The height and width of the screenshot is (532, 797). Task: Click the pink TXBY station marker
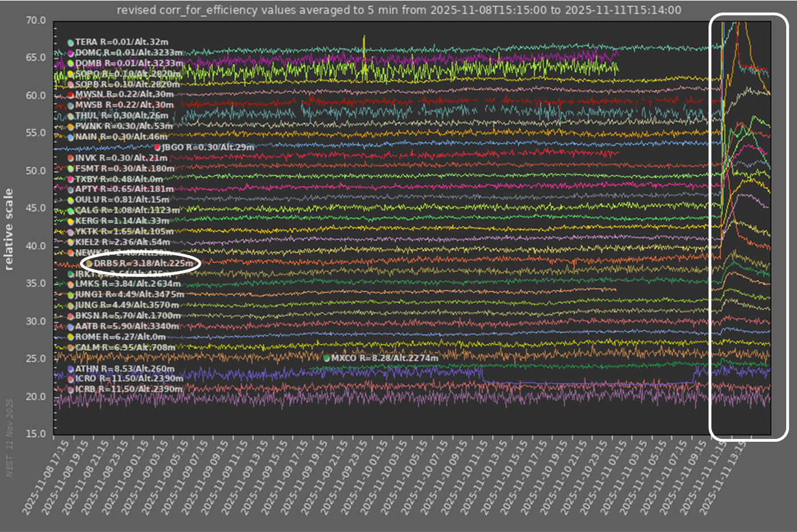70,179
